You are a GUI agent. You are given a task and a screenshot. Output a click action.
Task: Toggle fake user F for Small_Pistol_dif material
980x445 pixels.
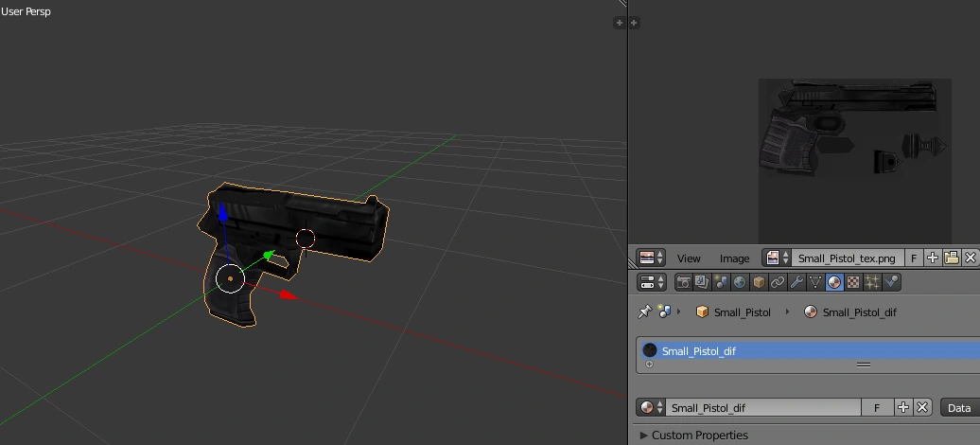tap(877, 407)
